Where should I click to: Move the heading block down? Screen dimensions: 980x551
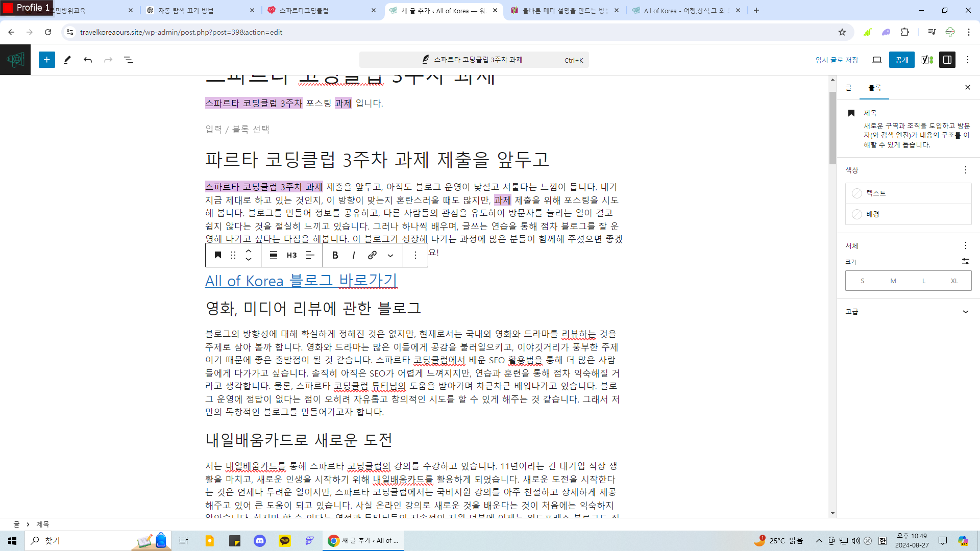coord(249,260)
